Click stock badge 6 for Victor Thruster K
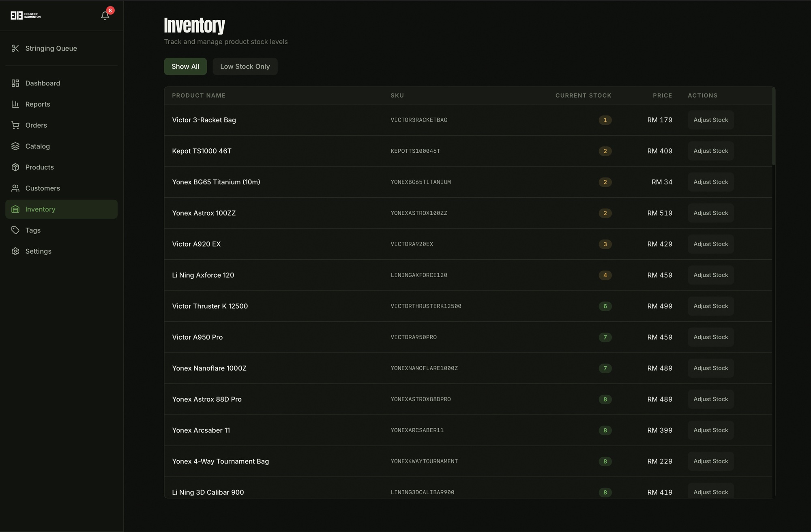This screenshot has height=532, width=811. [x=605, y=306]
